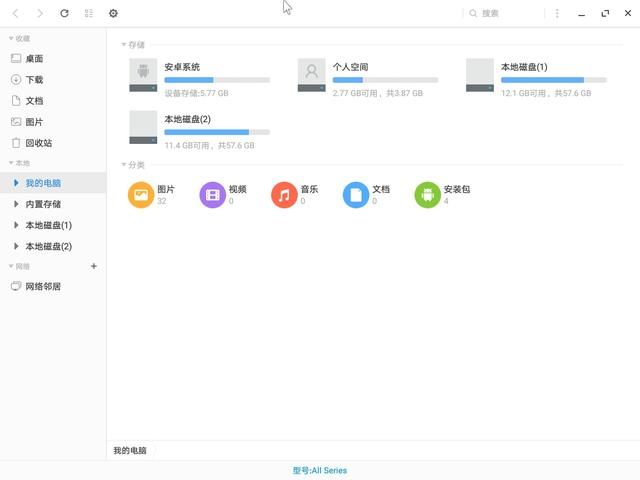The width and height of the screenshot is (640, 480).
Task: Click the forward navigation arrow
Action: (x=40, y=13)
